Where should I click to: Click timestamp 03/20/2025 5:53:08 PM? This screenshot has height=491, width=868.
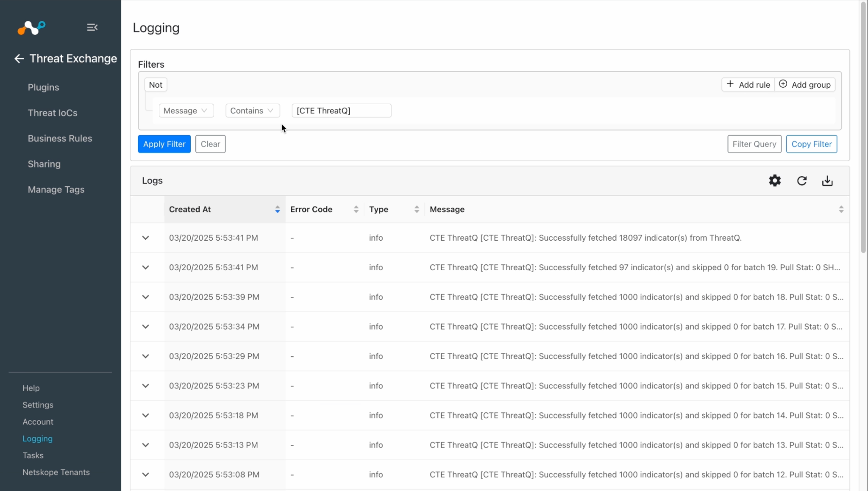[x=214, y=474]
